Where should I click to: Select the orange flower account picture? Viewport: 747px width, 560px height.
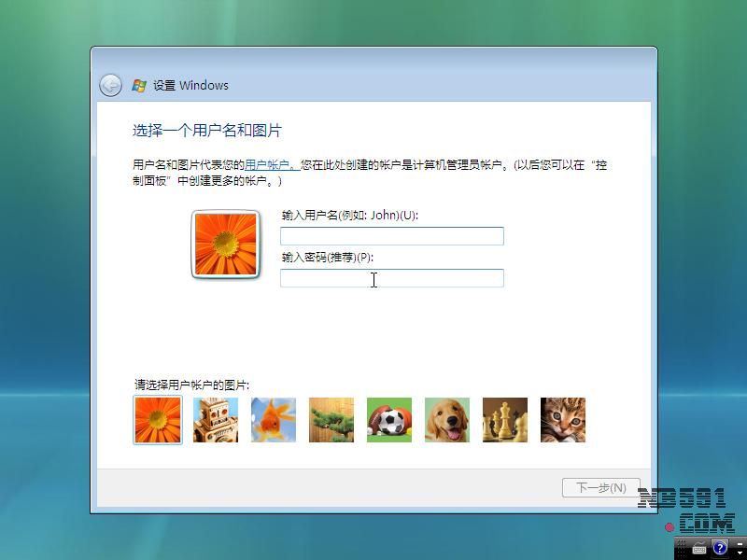click(158, 420)
